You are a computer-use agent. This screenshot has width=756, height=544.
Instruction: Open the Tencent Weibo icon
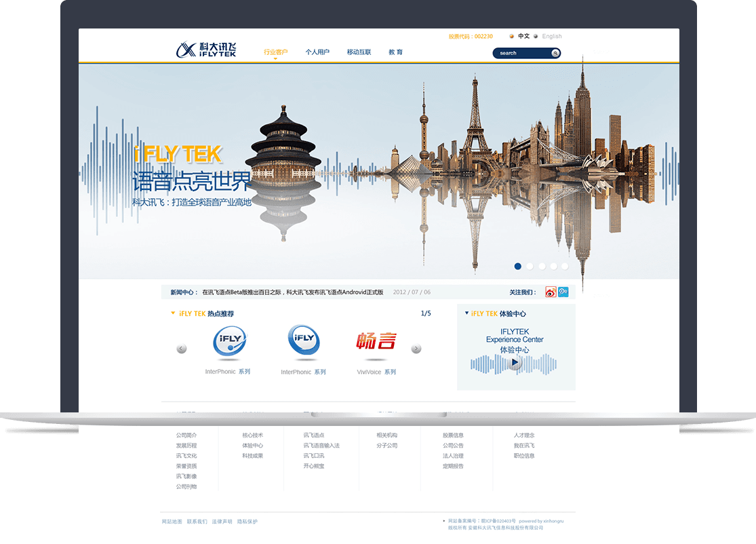pyautogui.click(x=563, y=291)
